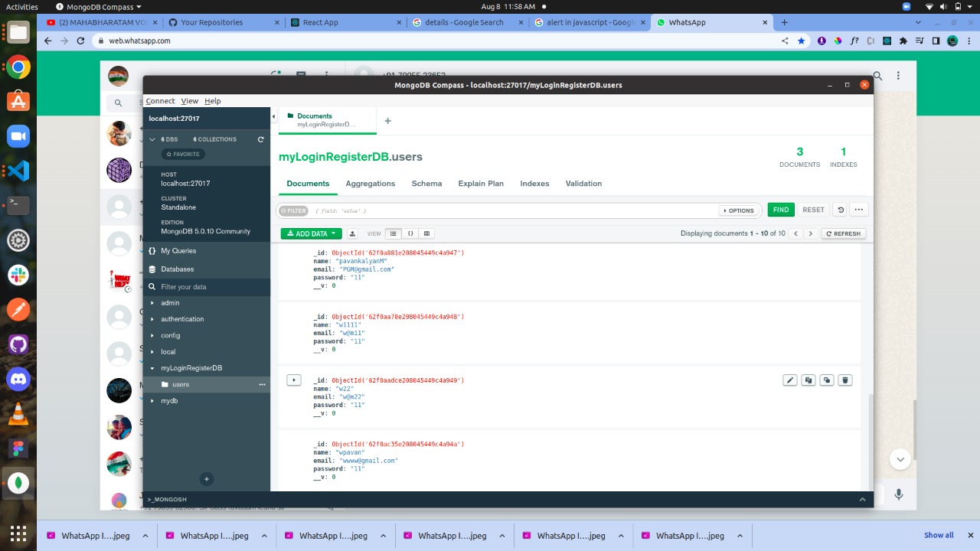980x551 pixels.
Task: Expand the MONGOSH shell panel
Action: pos(508,500)
